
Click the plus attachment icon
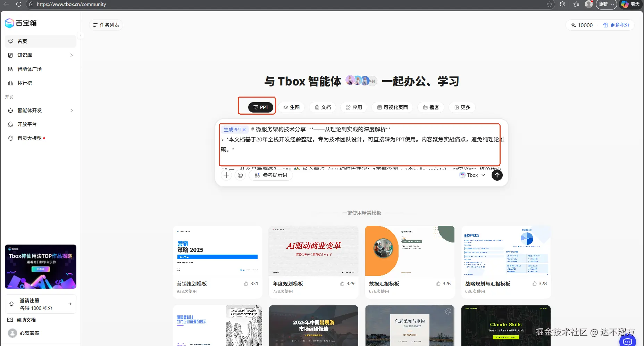pyautogui.click(x=226, y=175)
